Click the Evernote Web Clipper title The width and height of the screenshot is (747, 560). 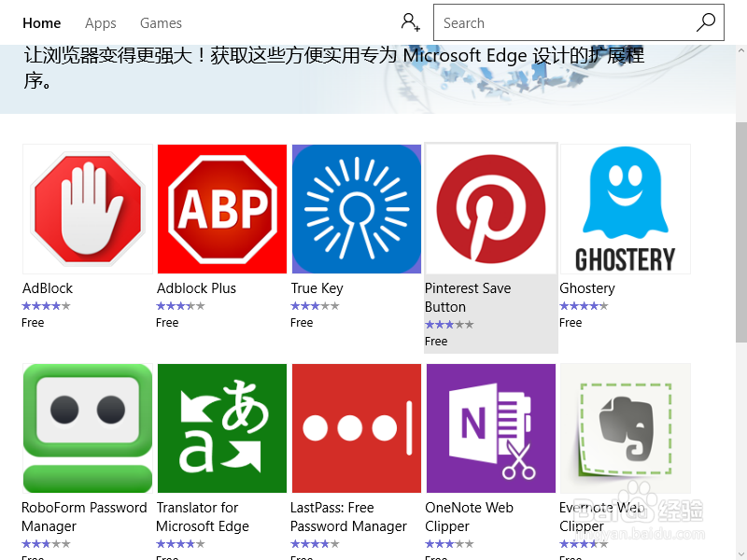601,517
